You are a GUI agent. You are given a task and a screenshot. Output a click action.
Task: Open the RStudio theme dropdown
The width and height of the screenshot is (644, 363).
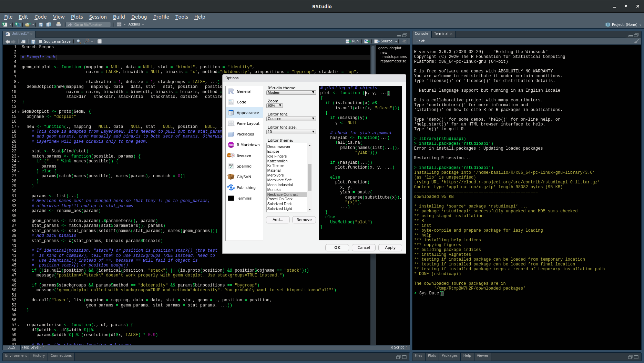click(291, 92)
